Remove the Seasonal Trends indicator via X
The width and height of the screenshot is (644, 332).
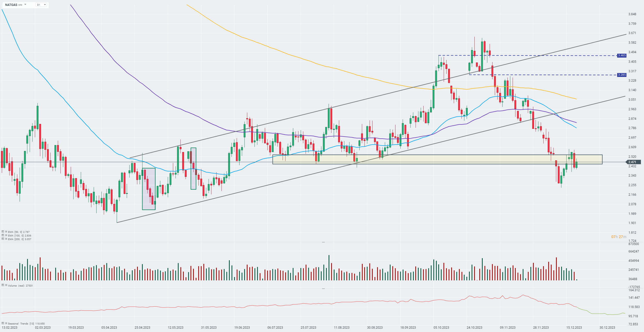pos(6,323)
